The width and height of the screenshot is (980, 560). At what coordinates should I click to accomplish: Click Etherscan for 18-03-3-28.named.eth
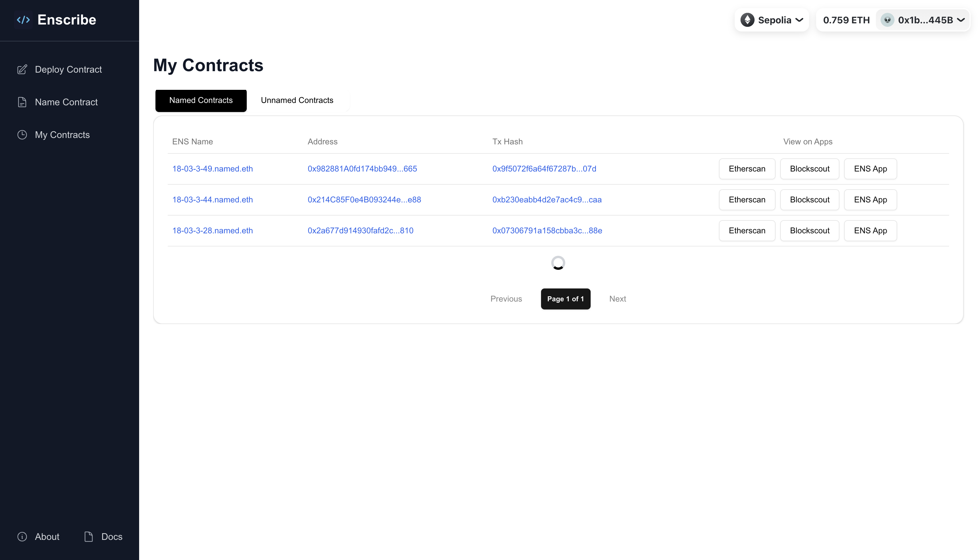[x=747, y=230]
